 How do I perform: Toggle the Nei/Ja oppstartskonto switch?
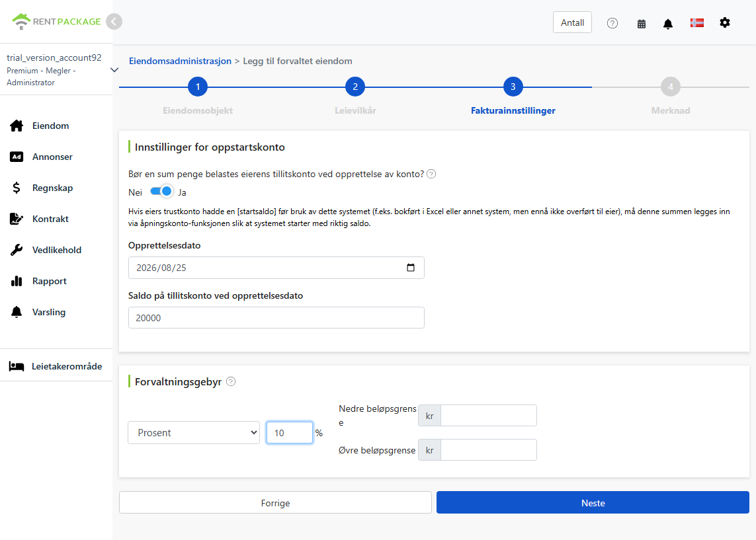[x=161, y=192]
